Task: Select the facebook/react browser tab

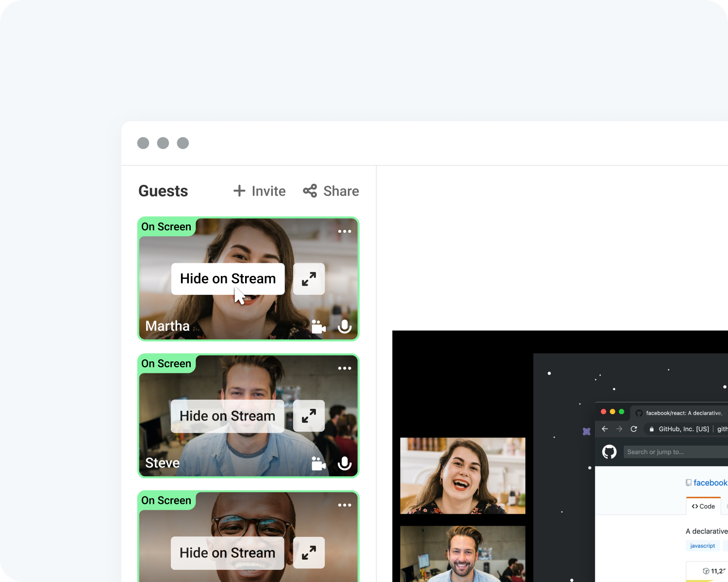Action: point(679,413)
